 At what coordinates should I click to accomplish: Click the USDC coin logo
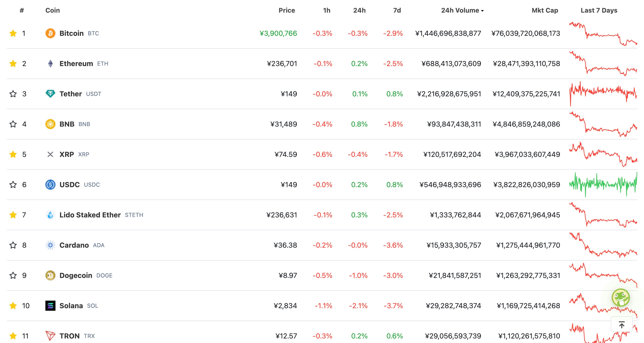[50, 185]
